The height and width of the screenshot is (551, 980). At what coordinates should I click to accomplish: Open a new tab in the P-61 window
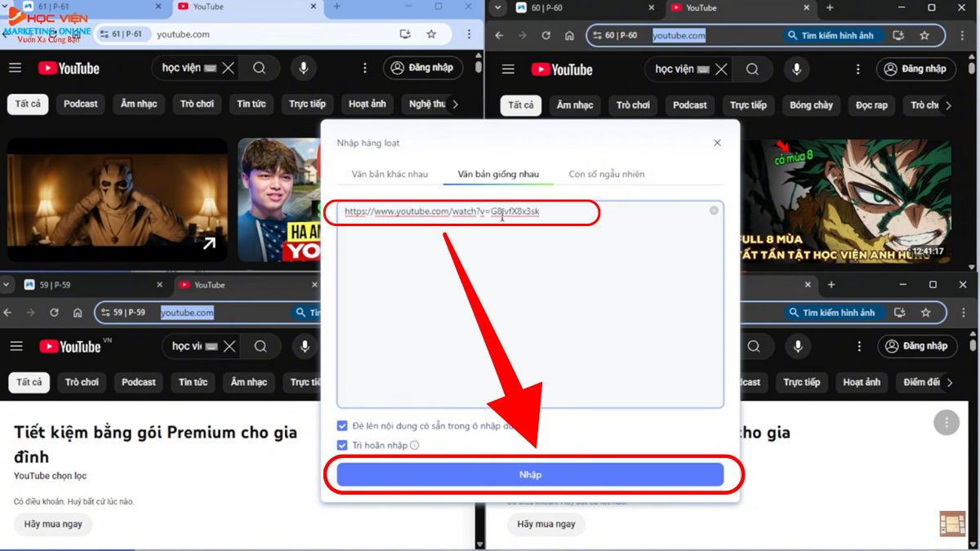tap(336, 7)
